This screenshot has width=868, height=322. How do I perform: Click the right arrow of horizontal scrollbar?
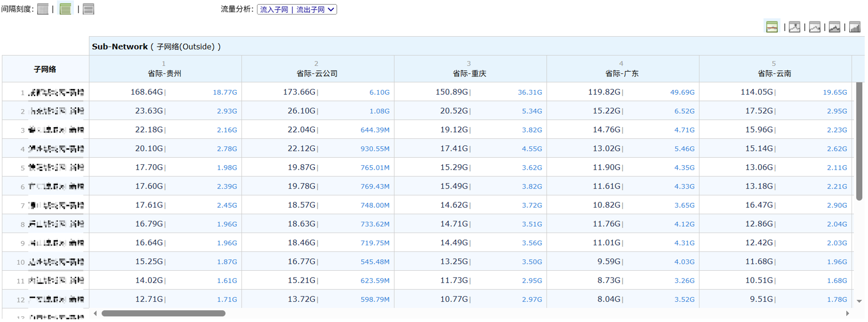click(x=848, y=313)
